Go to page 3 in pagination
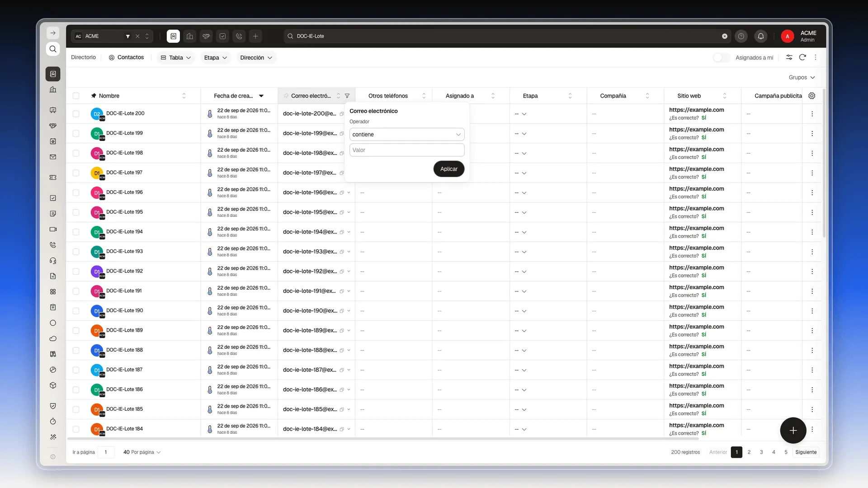 pyautogui.click(x=761, y=452)
